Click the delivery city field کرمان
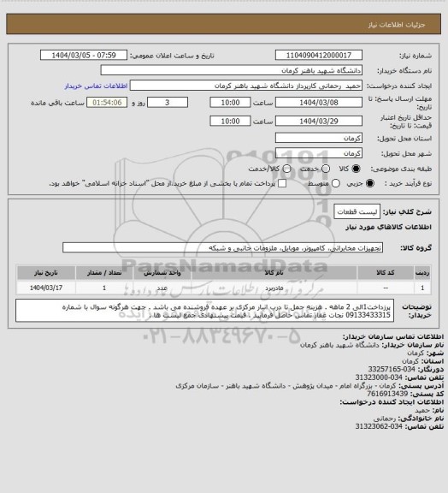The width and height of the screenshot is (448, 493). tap(319, 153)
